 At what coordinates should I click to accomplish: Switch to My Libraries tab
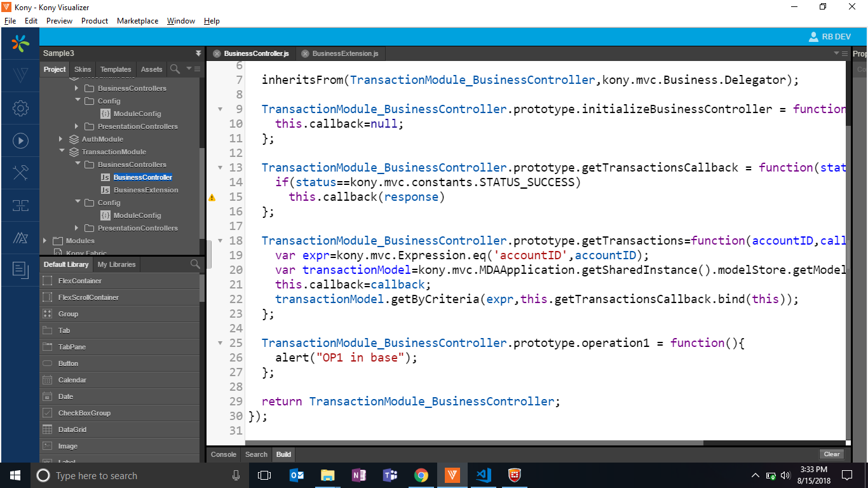(x=116, y=264)
